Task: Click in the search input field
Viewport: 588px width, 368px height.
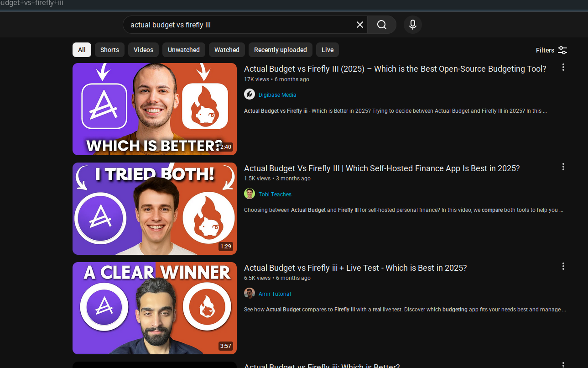Action: coord(237,25)
